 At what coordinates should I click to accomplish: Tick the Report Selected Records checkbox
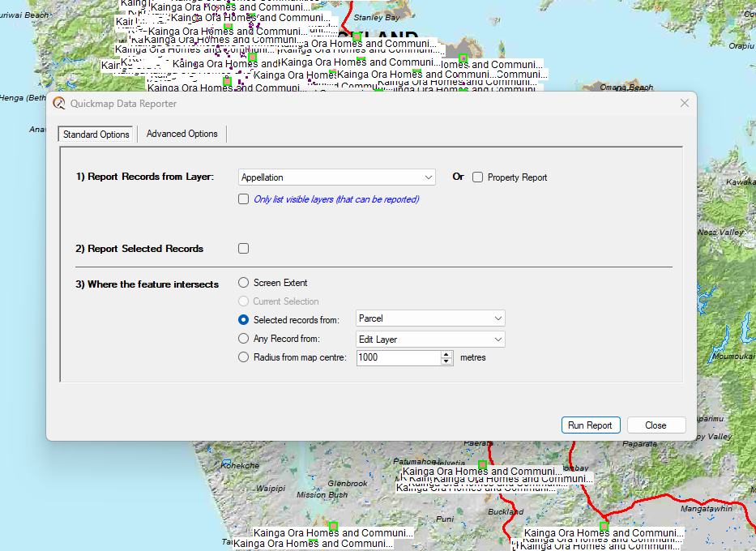click(244, 249)
